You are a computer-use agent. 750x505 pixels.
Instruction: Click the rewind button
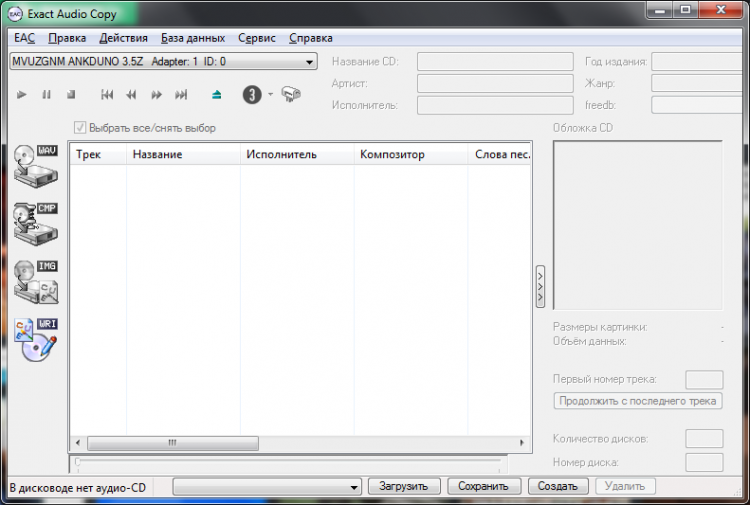(131, 95)
